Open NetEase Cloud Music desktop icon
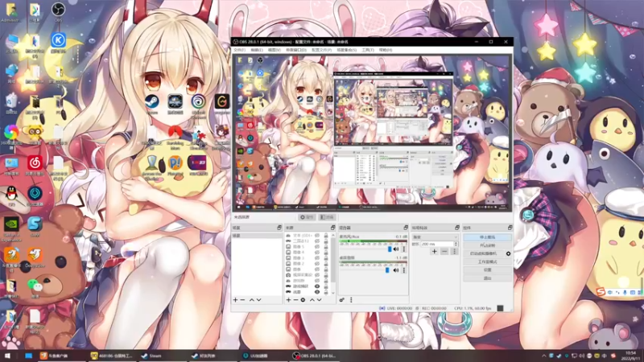Image resolution: width=644 pixels, height=362 pixels. (35, 166)
